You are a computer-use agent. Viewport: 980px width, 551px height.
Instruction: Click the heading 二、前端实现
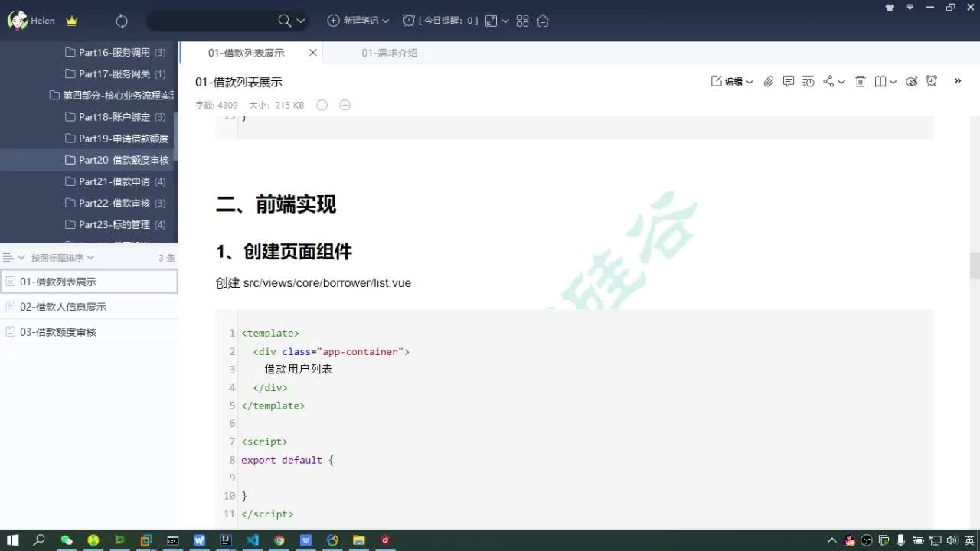tap(276, 204)
